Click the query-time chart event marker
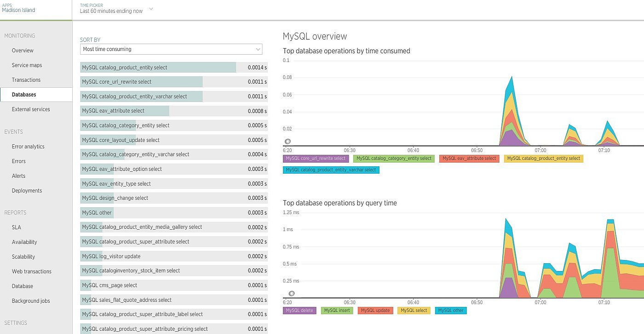This screenshot has width=644, height=334. coord(291,294)
